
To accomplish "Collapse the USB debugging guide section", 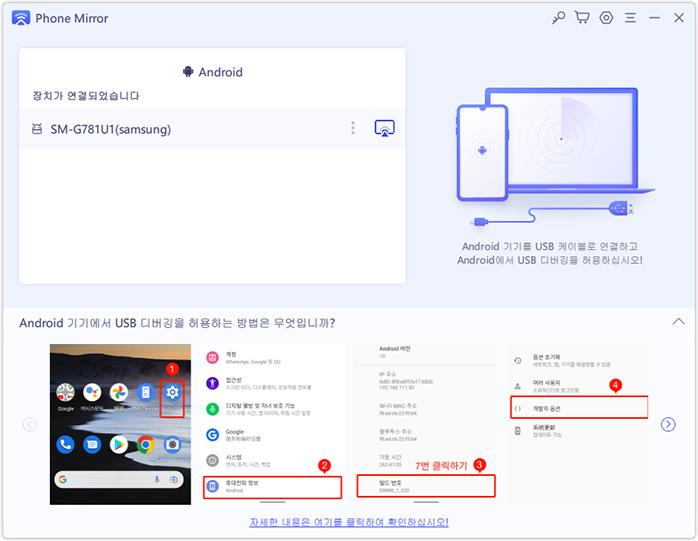I will point(678,322).
